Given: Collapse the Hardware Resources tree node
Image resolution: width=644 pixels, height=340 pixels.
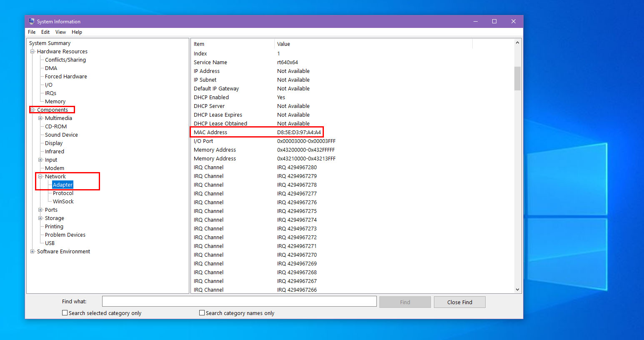Looking at the screenshot, I should tap(33, 52).
